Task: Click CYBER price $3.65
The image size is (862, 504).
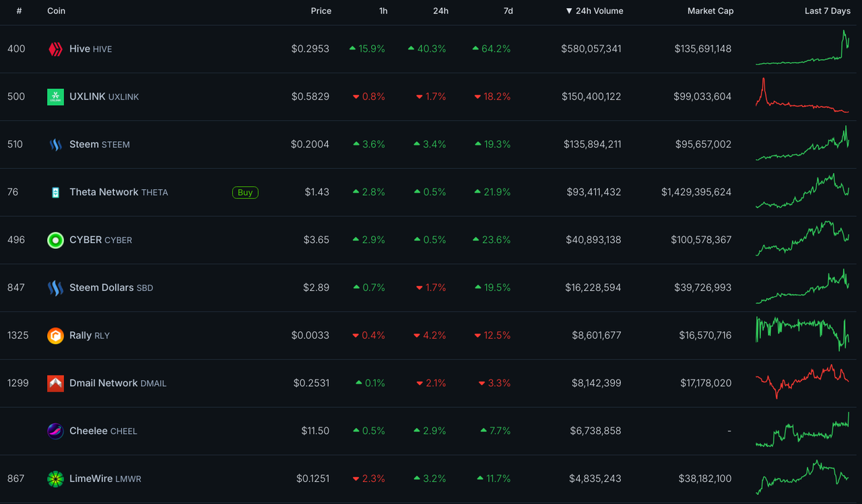Action: pyautogui.click(x=317, y=240)
